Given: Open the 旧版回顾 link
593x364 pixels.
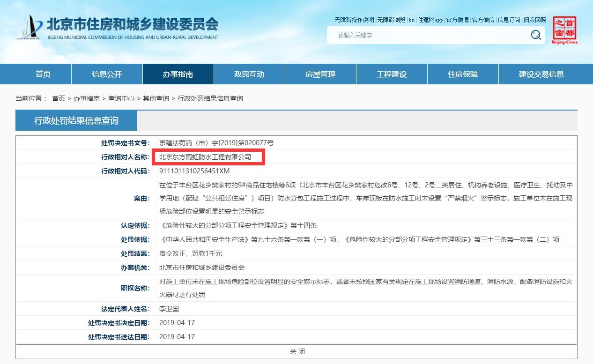Looking at the screenshot, I should 534,20.
